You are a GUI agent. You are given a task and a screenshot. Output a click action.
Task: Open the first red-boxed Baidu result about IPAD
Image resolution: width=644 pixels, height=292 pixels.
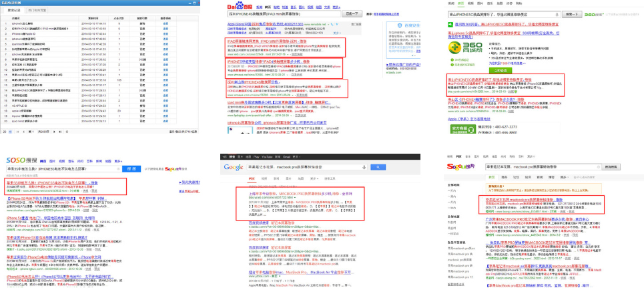(268, 41)
